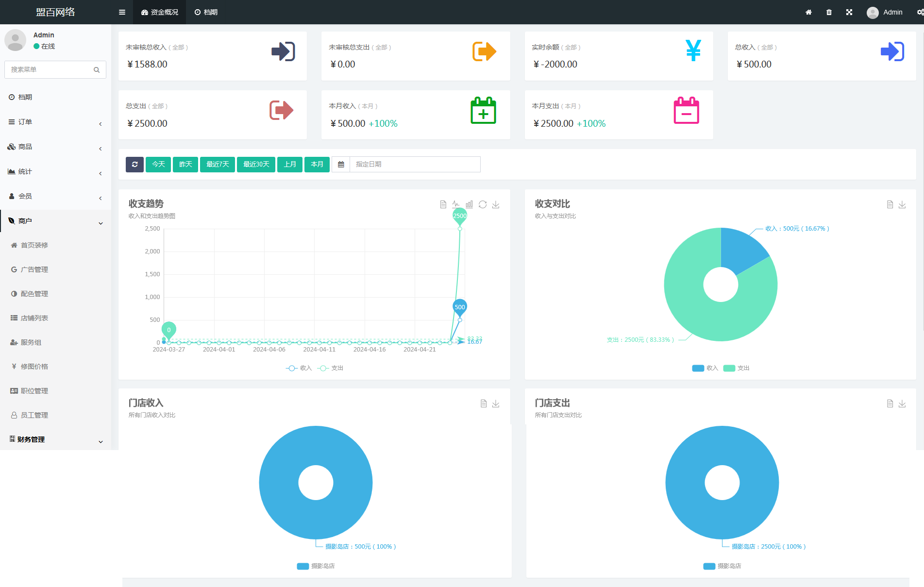This screenshot has height=587, width=924.
Task: Click 收入 color swatch in 收支对比 legend
Action: 698,368
